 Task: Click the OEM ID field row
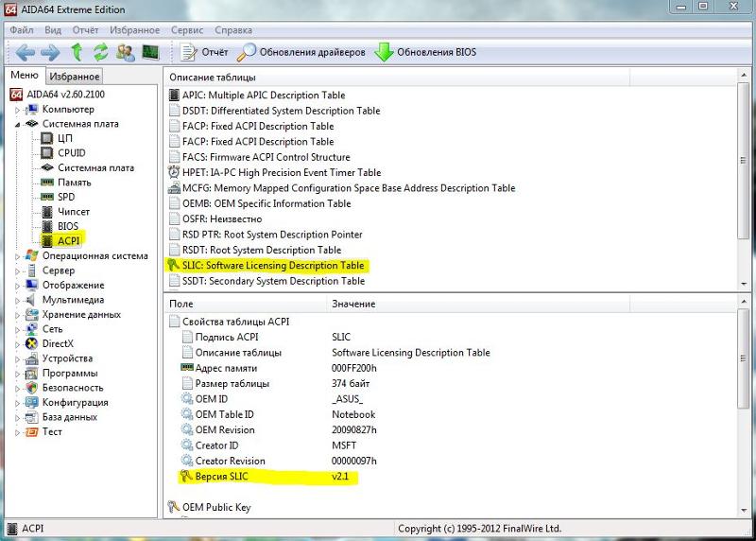[x=271, y=399]
